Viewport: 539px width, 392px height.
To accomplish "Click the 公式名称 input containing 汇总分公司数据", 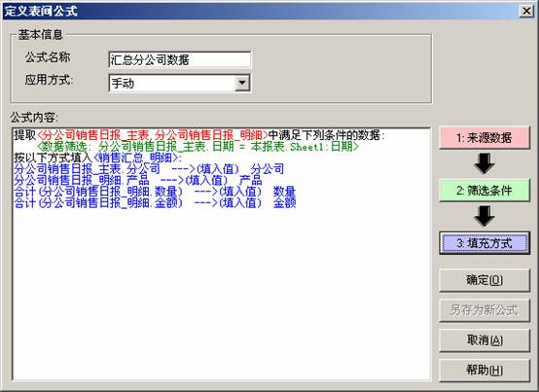I will coord(180,59).
